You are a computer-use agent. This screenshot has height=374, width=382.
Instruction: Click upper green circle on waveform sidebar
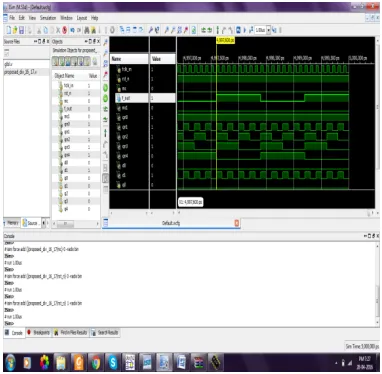click(105, 88)
